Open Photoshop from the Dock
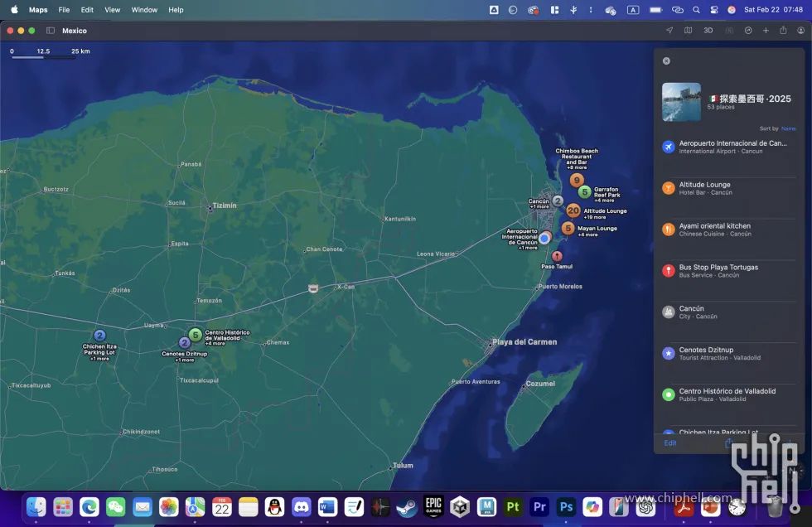Screen dimensions: 812x527 click(x=566, y=507)
